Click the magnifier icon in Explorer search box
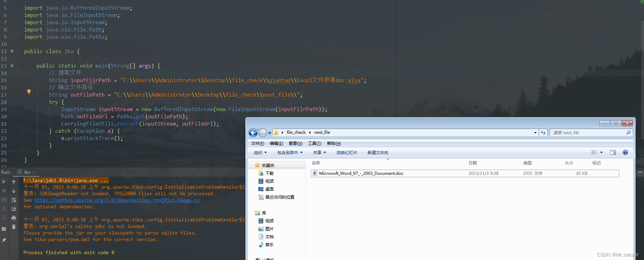This screenshot has width=644, height=260. pos(629,132)
